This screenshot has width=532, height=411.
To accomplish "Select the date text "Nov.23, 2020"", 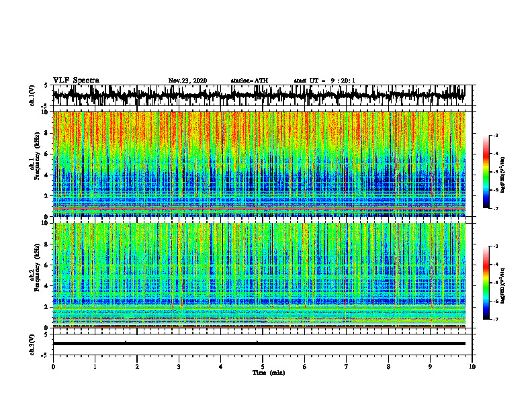I will tap(187, 81).
